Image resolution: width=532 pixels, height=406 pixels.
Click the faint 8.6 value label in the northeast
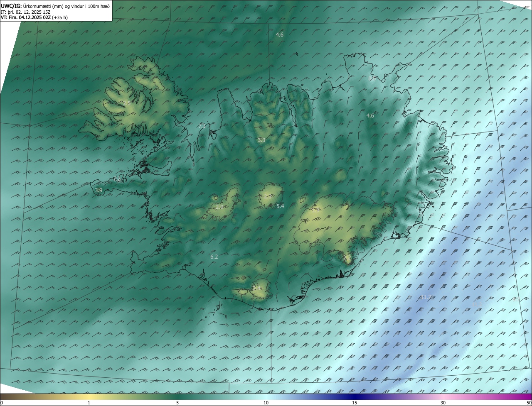pos(372,78)
